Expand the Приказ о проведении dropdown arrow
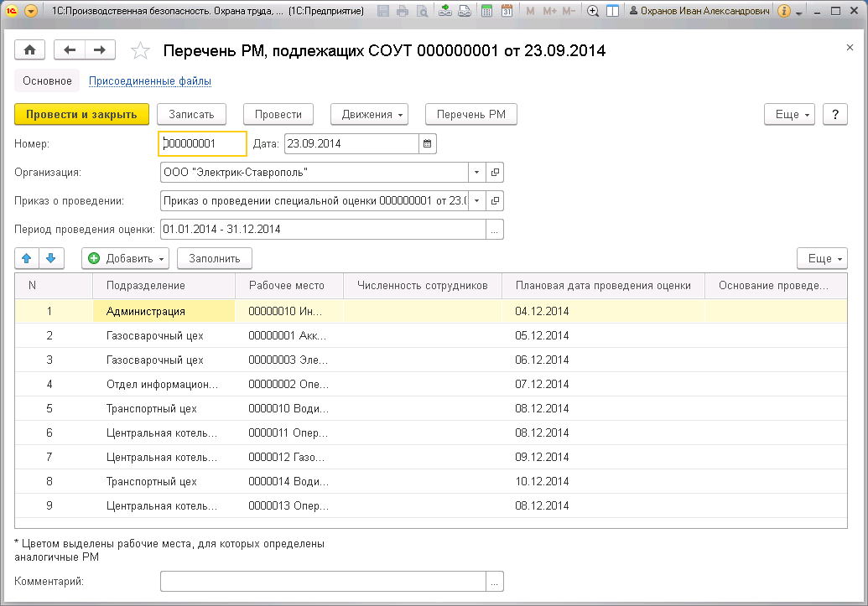 point(476,200)
